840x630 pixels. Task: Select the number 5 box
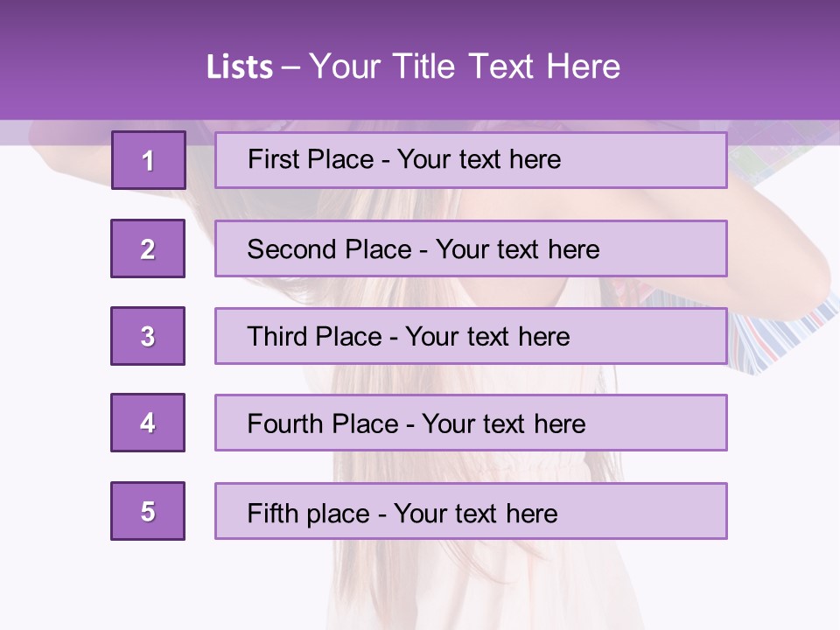click(148, 511)
